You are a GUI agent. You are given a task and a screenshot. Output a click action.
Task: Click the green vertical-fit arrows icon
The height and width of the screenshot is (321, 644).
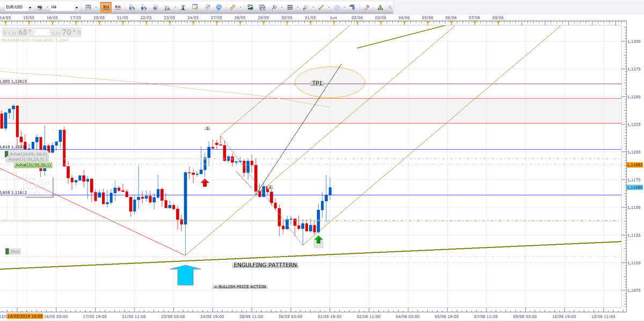pyautogui.click(x=183, y=8)
